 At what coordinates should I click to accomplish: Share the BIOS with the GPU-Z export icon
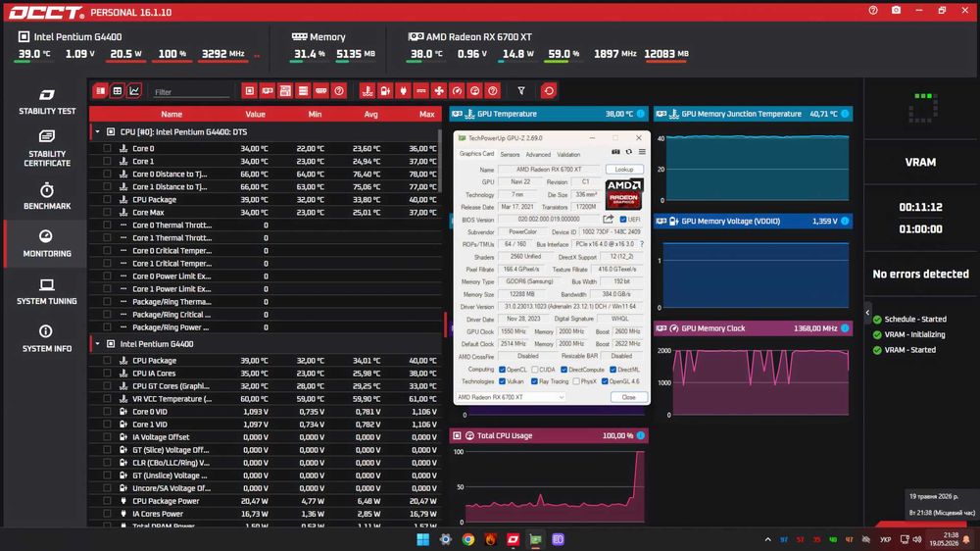coord(608,219)
